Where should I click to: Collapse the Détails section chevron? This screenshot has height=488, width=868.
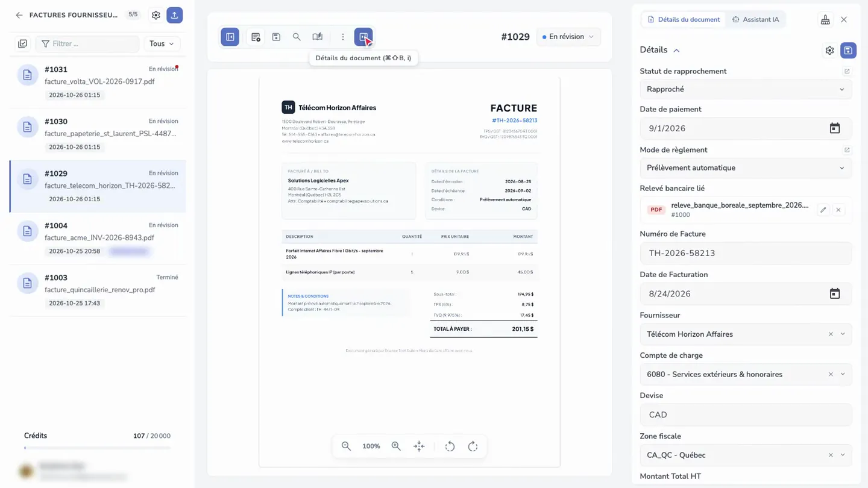click(676, 51)
